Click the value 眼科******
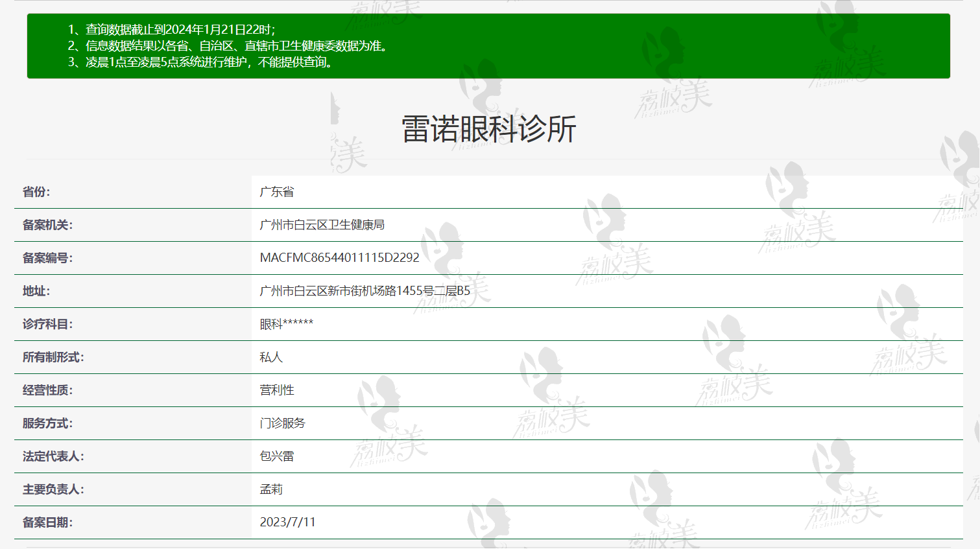 [287, 324]
